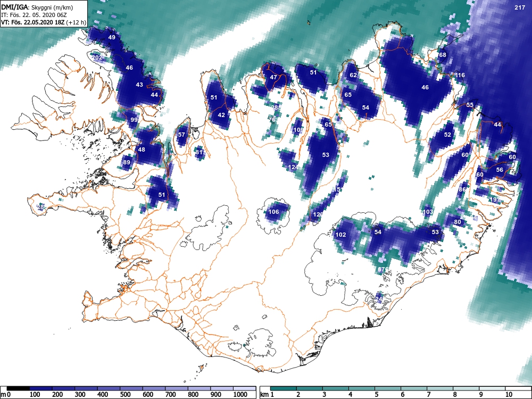Click the visibility value 86
This screenshot has height=399, width=532.
point(462,189)
